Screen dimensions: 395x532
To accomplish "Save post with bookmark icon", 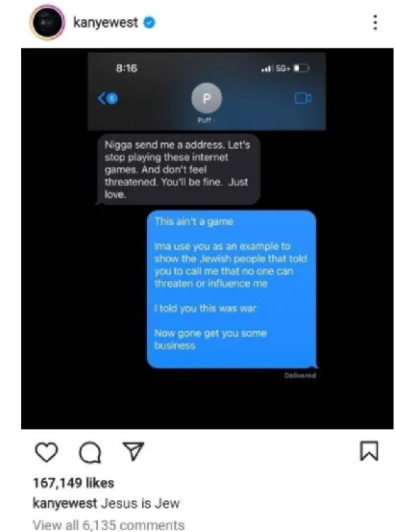I will point(368,451).
